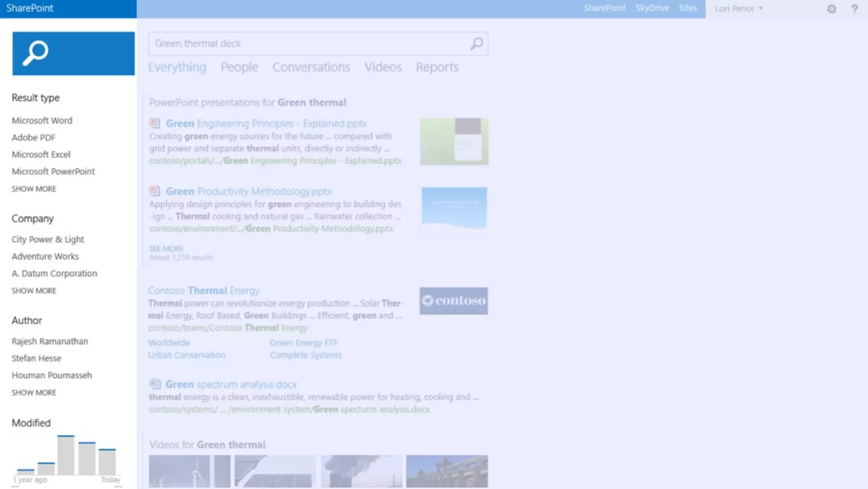The image size is (868, 489).
Task: Filter results by Microsoft PowerPoint
Action: (53, 171)
